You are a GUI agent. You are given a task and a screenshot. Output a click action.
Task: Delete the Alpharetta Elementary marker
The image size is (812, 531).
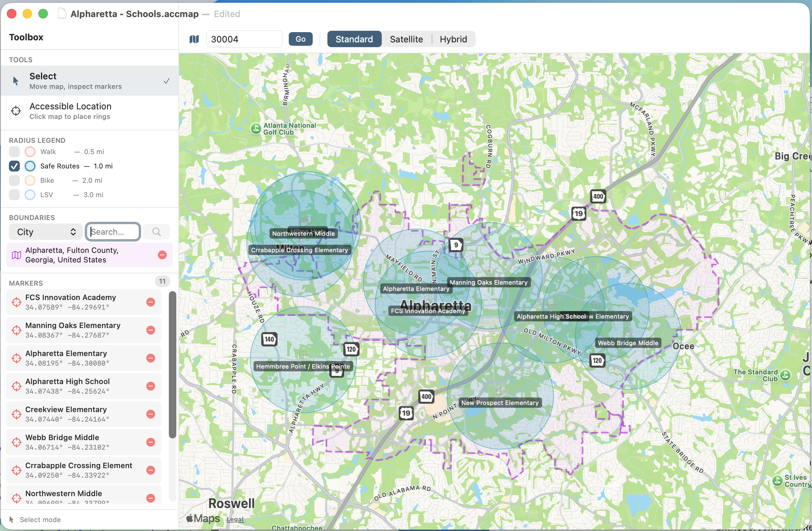[x=151, y=358]
